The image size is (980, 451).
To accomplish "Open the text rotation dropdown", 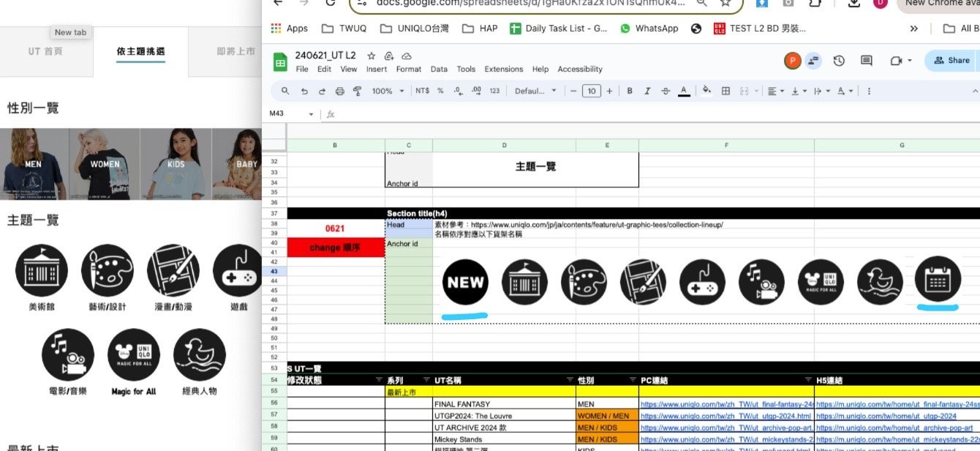I will 844,92.
